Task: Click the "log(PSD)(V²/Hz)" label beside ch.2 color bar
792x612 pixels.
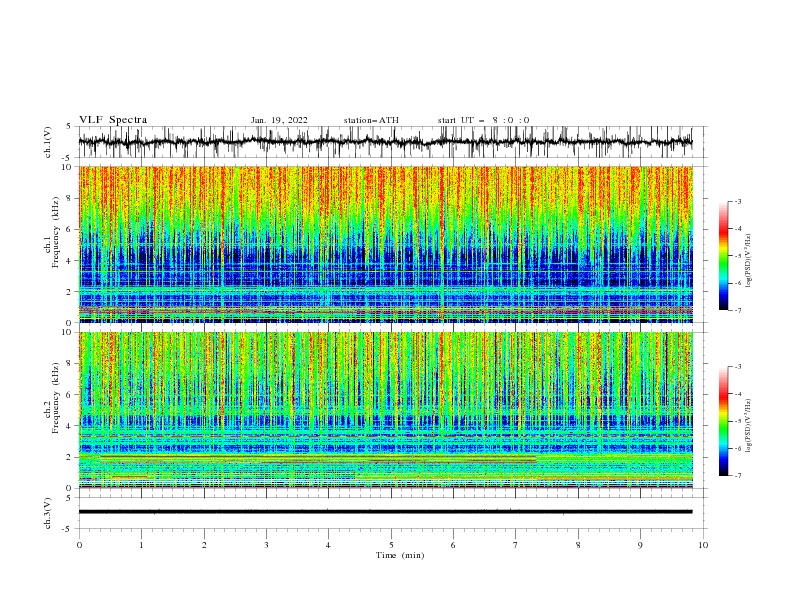Action: pos(749,426)
